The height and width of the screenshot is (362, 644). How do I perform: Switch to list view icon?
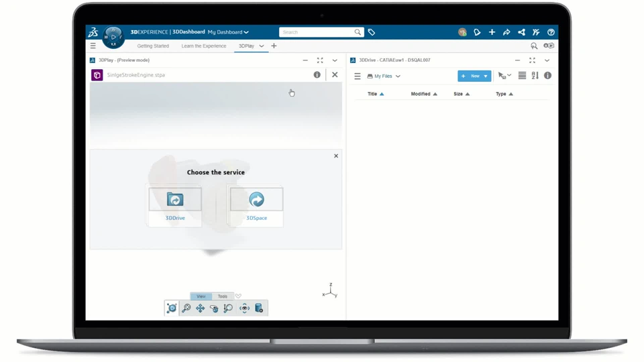pyautogui.click(x=522, y=76)
